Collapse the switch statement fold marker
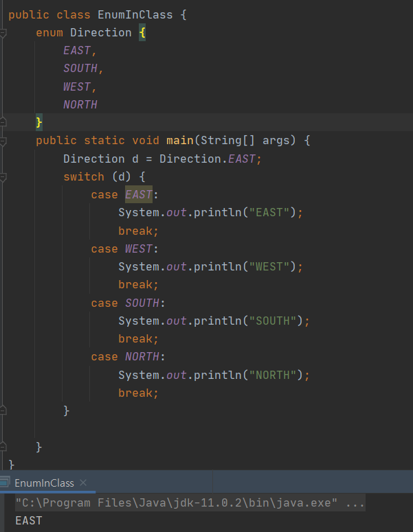413x532 pixels. click(x=3, y=177)
